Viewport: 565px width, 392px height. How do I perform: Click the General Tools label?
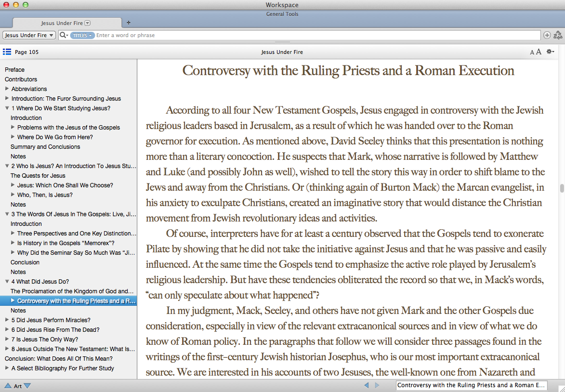[282, 14]
